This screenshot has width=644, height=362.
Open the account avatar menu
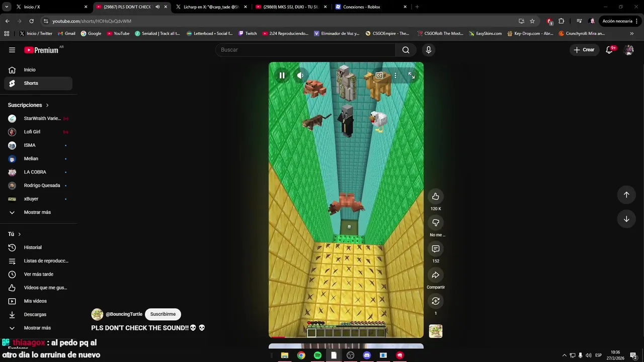(629, 50)
